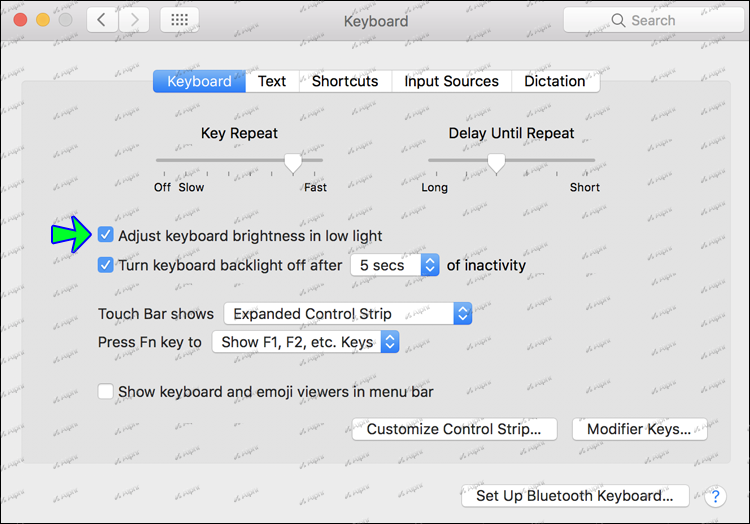Click the Off label under Key Repeat

(162, 187)
